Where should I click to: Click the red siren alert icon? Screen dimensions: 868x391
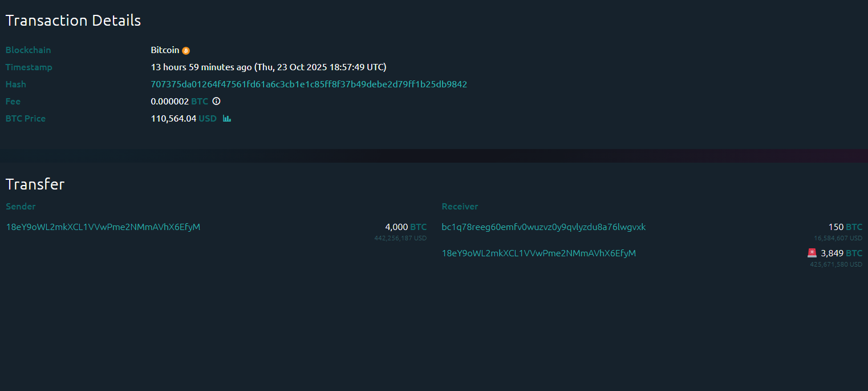coord(812,252)
